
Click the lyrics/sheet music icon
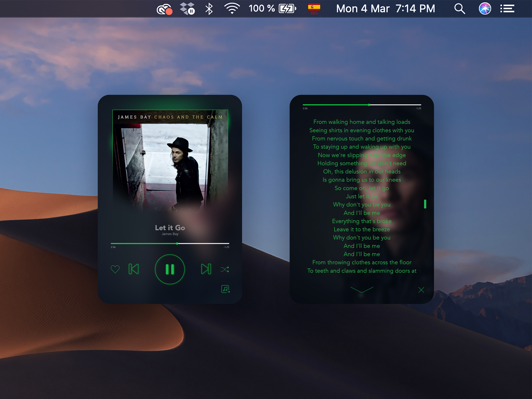coord(225,289)
